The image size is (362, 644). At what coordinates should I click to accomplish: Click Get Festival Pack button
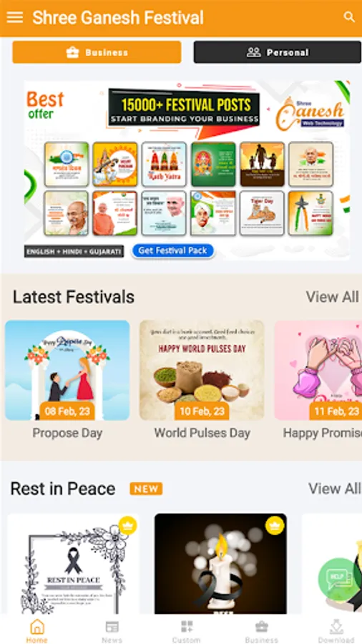tap(173, 251)
